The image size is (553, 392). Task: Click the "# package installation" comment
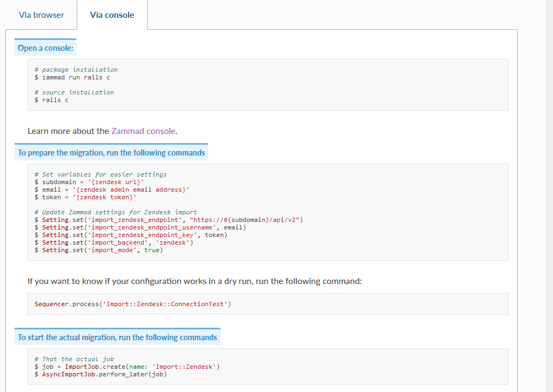tap(76, 70)
